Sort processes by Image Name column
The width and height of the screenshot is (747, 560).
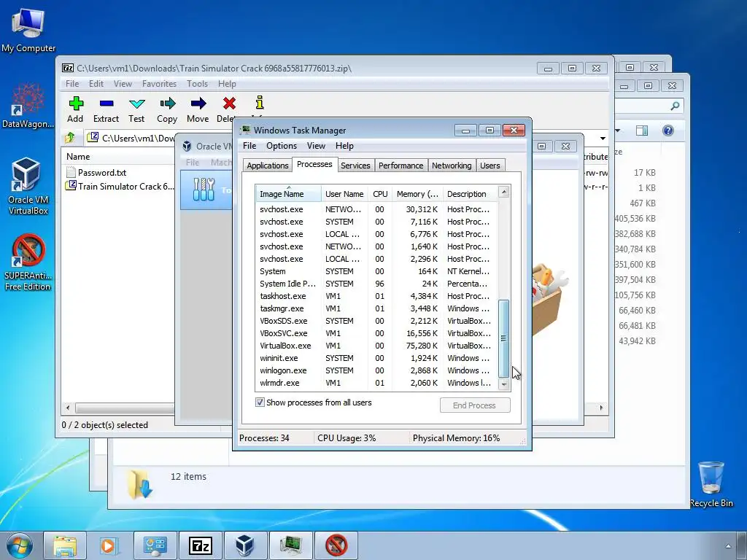point(288,194)
